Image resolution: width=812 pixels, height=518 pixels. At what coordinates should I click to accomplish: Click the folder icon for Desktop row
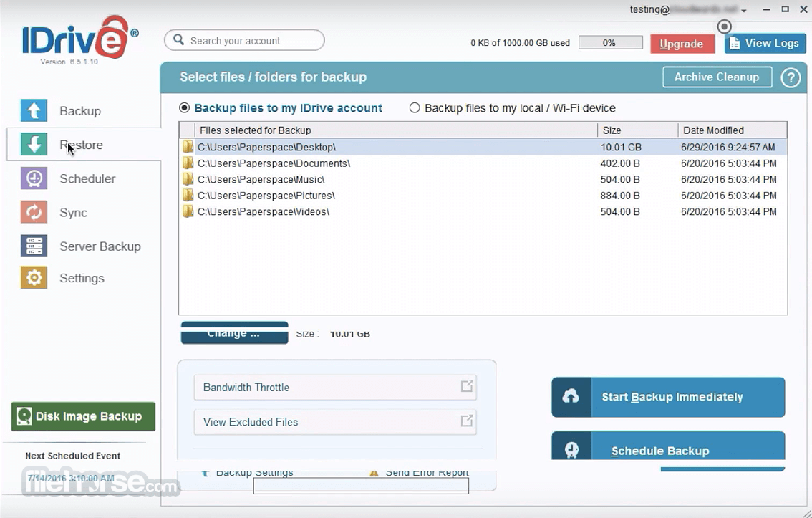[x=188, y=147]
